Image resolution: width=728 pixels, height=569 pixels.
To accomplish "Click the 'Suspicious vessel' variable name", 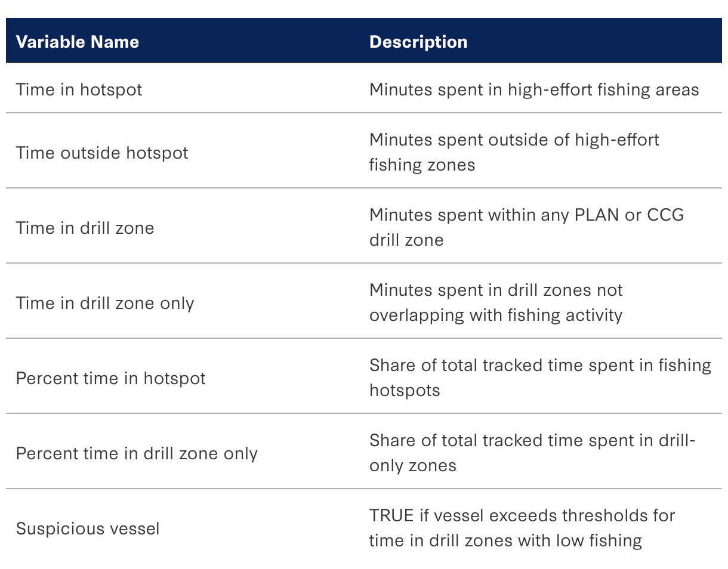I will [88, 528].
